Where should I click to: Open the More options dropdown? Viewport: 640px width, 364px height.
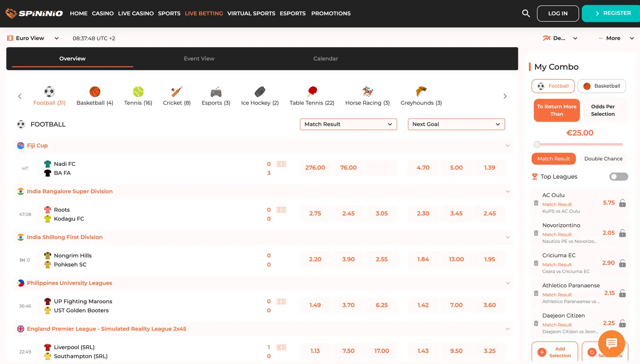point(616,38)
